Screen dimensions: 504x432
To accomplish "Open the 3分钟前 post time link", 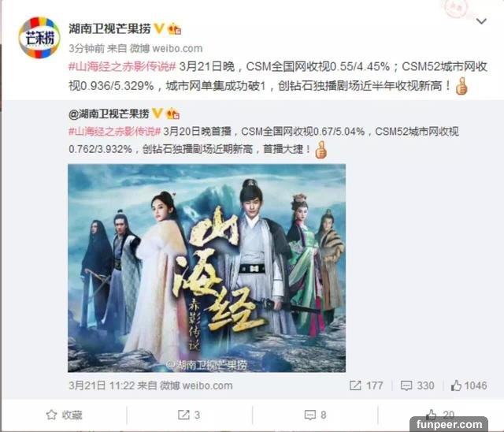I will click(x=87, y=49).
